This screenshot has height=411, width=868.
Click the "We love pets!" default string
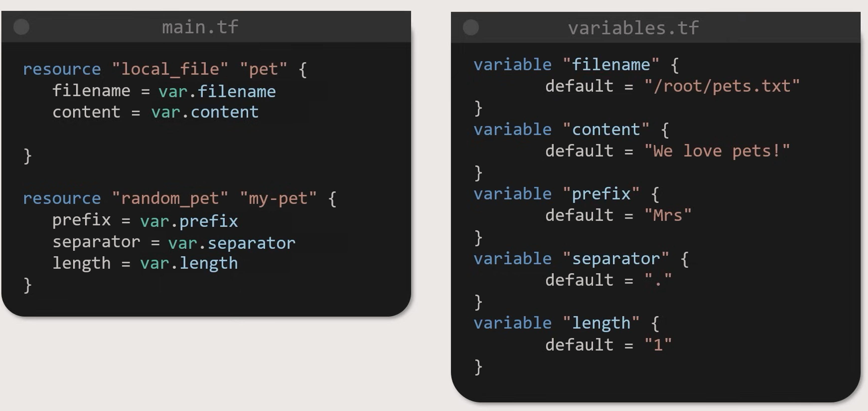[717, 151]
